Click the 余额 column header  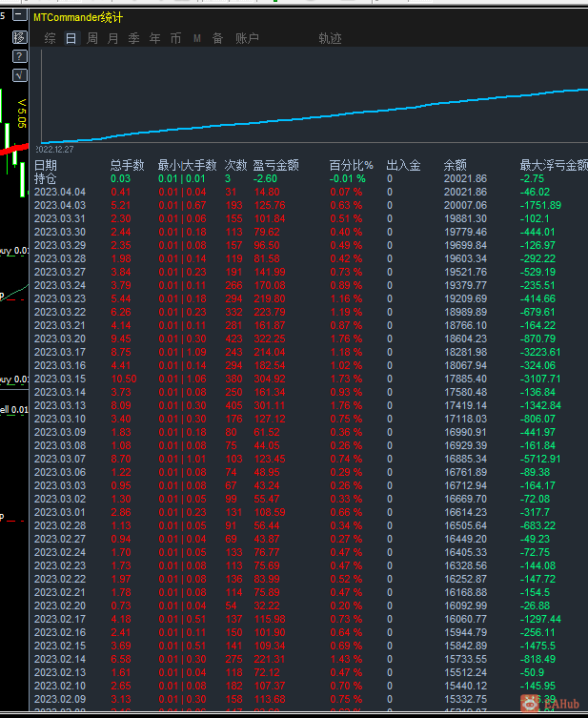pos(455,165)
